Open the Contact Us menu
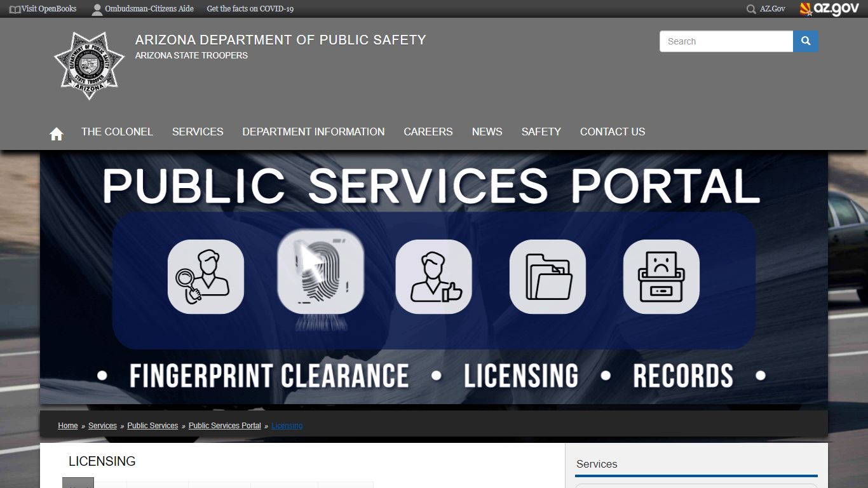868x488 pixels. (613, 132)
